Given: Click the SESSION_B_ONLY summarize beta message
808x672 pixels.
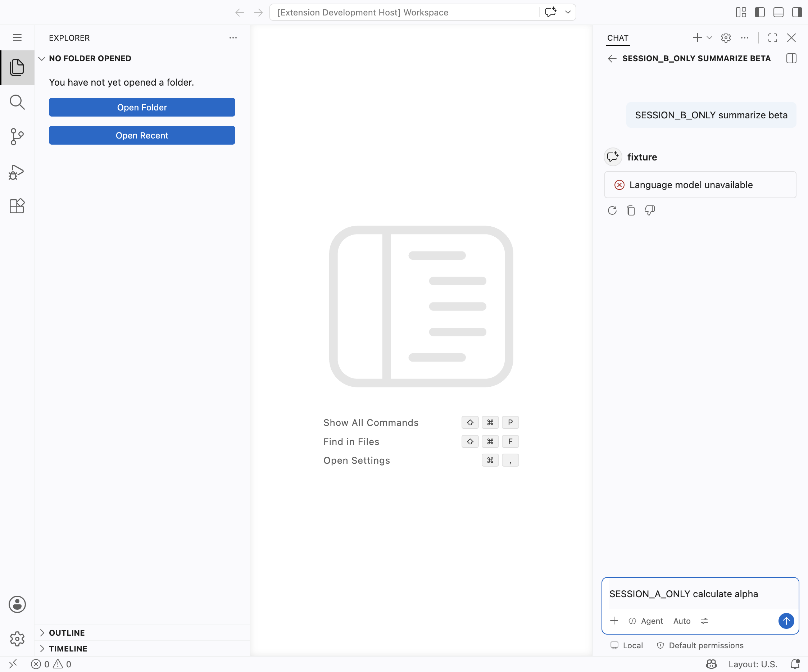Looking at the screenshot, I should [711, 115].
